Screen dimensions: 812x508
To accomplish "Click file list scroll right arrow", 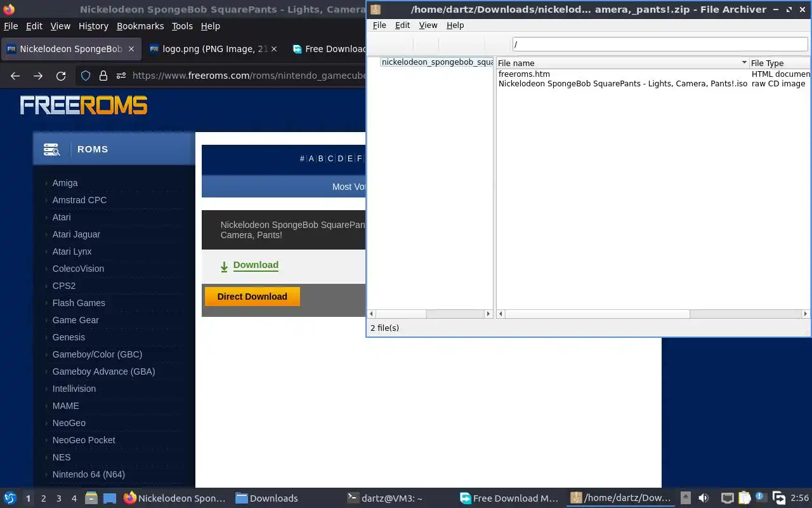I will click(x=806, y=314).
